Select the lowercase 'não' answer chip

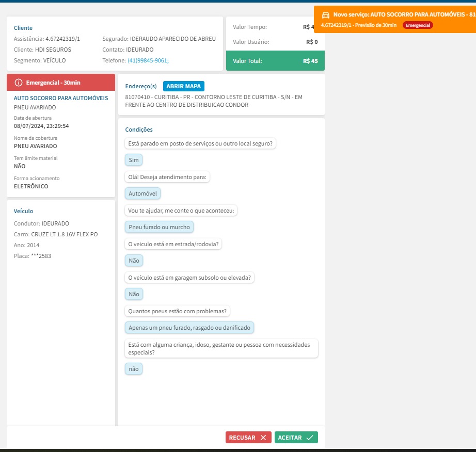click(x=134, y=369)
